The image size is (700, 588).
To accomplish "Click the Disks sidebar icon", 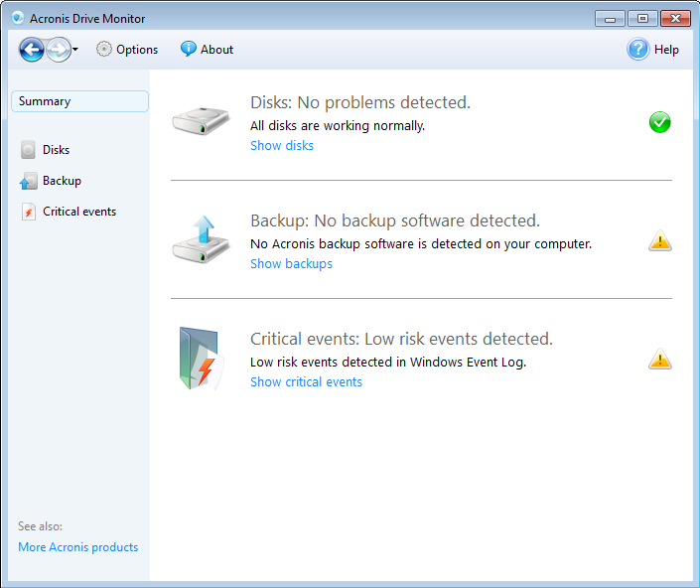I will coord(28,150).
